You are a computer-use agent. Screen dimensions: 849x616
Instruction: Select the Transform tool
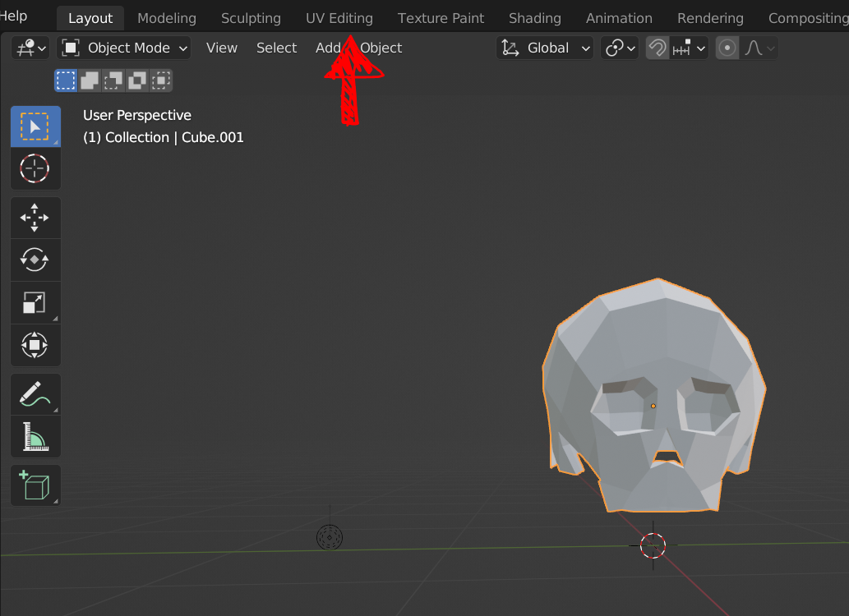35,345
